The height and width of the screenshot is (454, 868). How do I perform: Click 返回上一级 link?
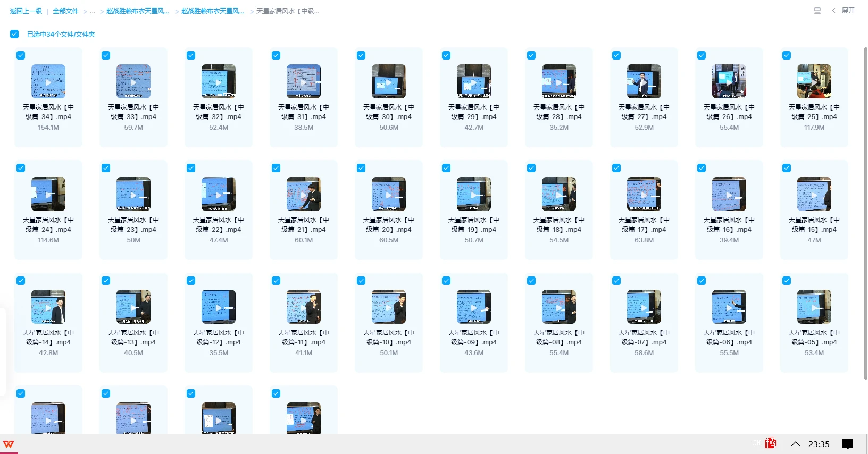(26, 11)
